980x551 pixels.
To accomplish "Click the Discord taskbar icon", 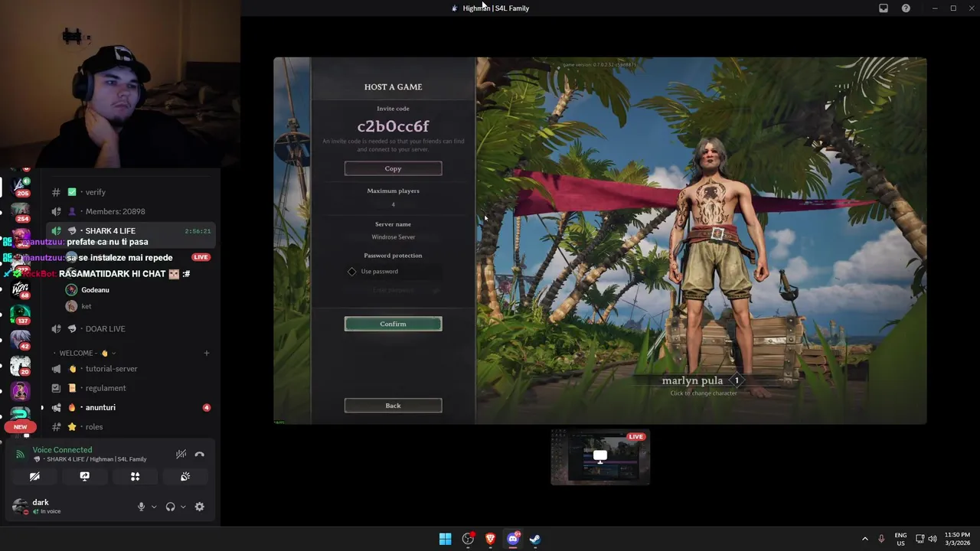I will coord(513,539).
